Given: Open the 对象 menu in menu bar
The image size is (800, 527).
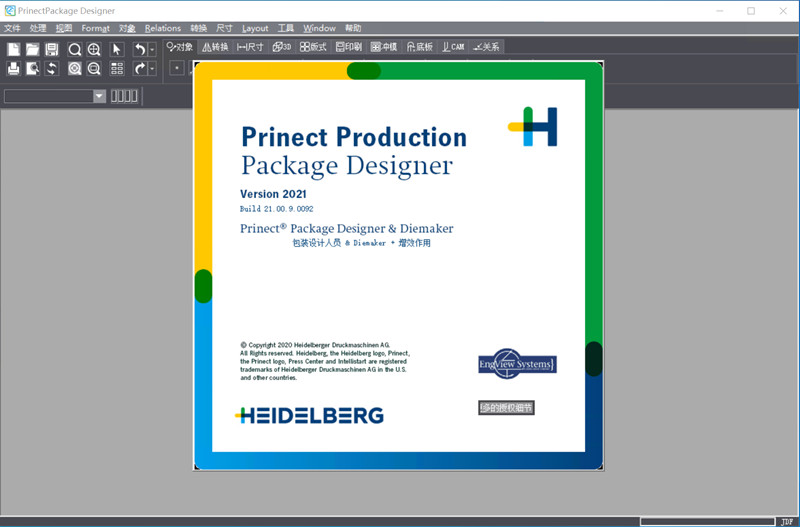Looking at the screenshot, I should click(127, 28).
